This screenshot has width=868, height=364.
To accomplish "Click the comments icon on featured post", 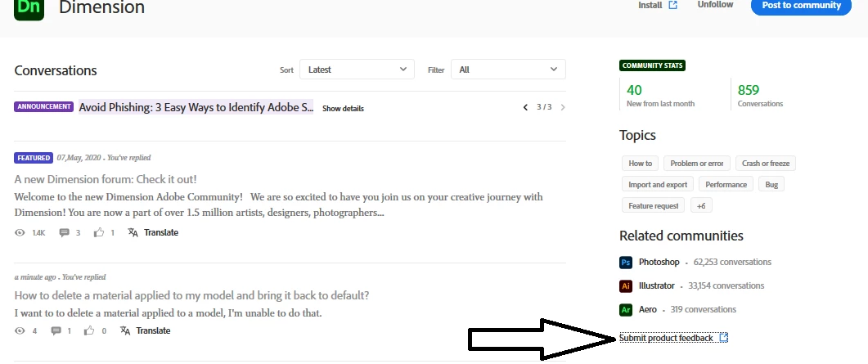I will click(64, 233).
